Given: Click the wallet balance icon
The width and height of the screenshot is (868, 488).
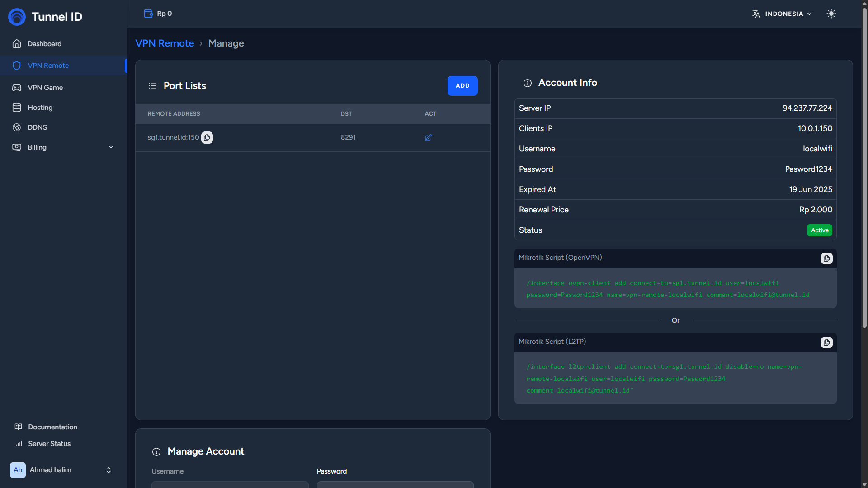Looking at the screenshot, I should point(148,14).
